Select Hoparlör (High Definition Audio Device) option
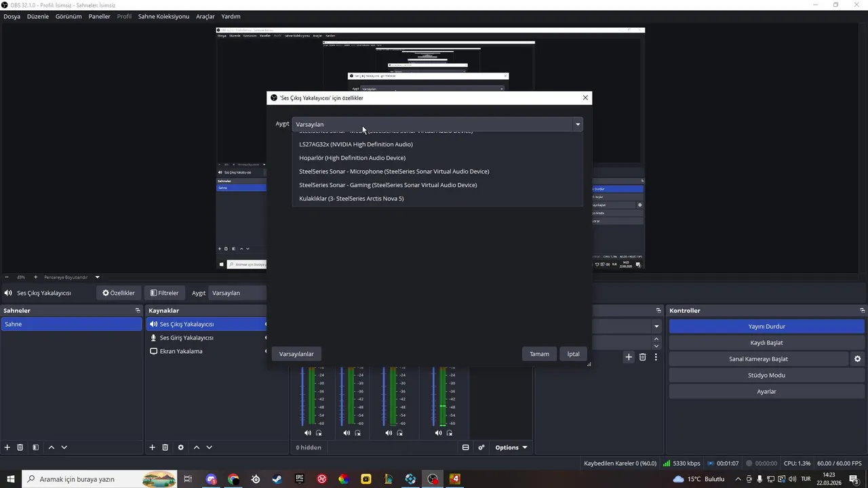Screen dimensions: 868x488 pos(437,158)
